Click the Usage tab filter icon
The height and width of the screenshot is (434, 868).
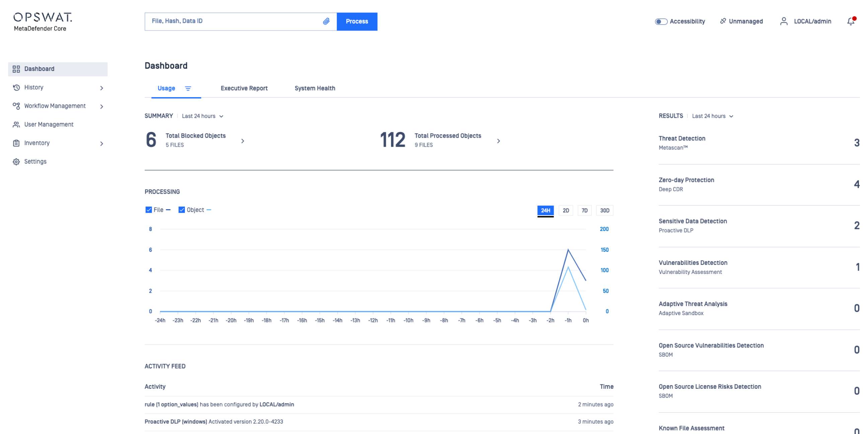click(188, 88)
